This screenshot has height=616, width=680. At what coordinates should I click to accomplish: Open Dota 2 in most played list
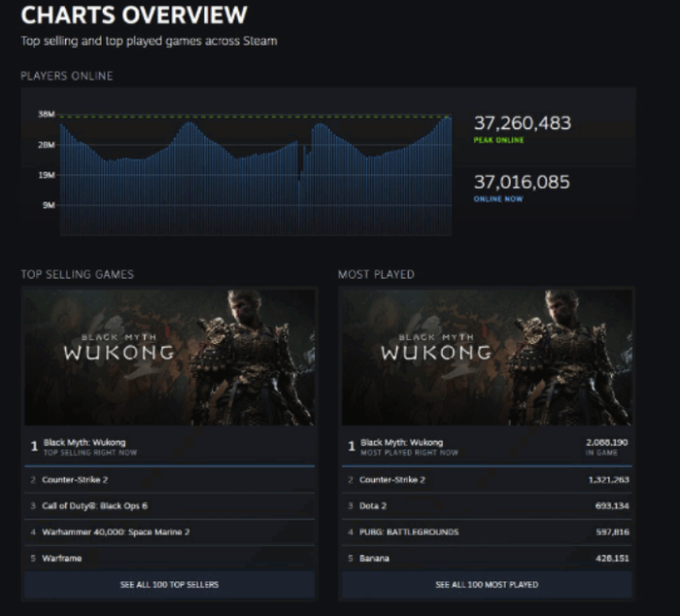[487, 506]
